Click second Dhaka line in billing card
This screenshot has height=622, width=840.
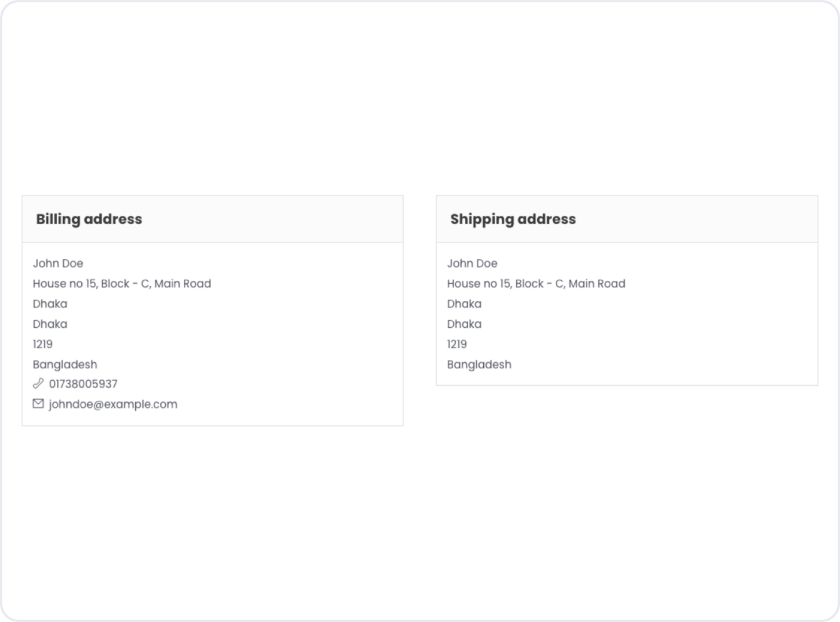50,324
